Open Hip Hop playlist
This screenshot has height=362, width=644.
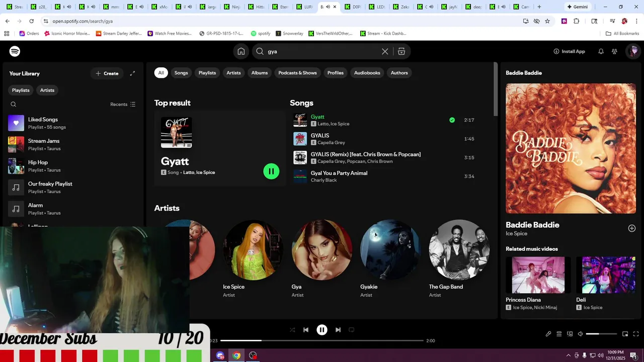pyautogui.click(x=73, y=166)
